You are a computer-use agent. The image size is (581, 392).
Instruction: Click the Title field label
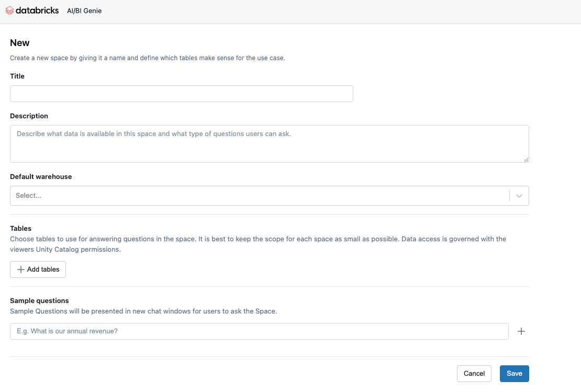point(17,76)
